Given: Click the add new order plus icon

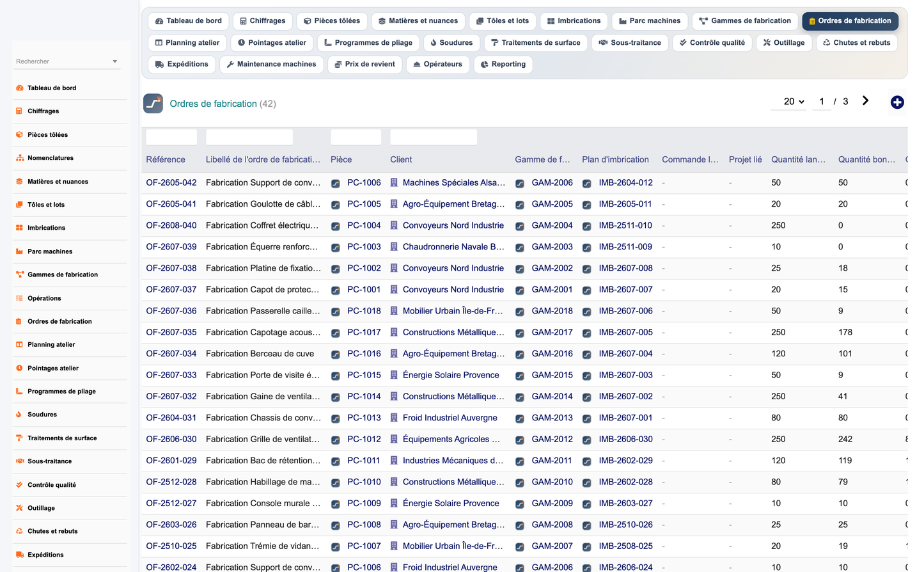Looking at the screenshot, I should 897,102.
